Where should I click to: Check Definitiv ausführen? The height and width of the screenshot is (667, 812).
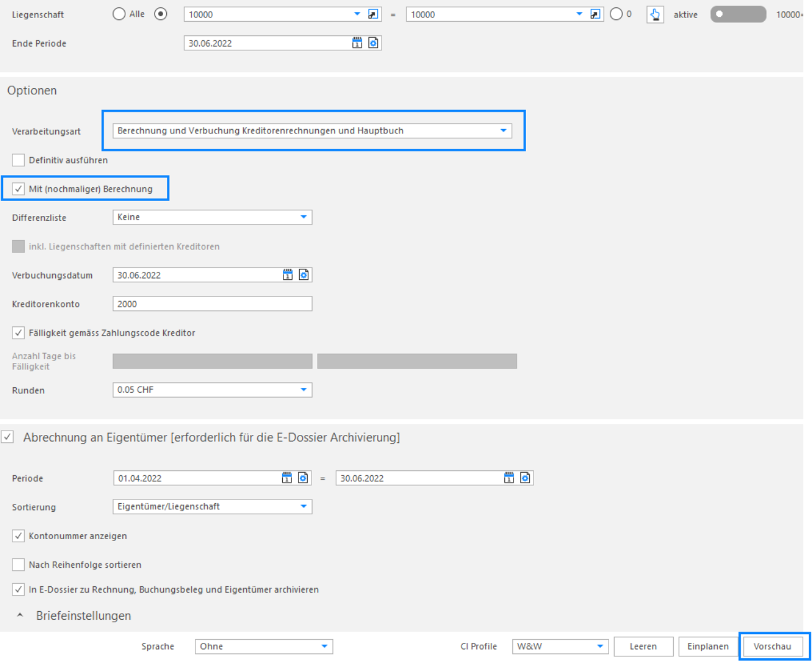19,160
